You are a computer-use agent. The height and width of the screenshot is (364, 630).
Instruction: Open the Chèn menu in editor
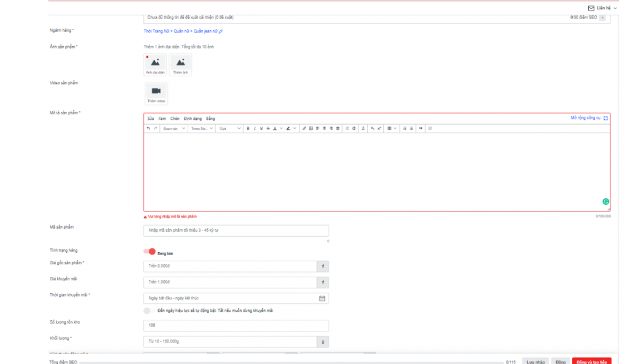[x=175, y=119]
